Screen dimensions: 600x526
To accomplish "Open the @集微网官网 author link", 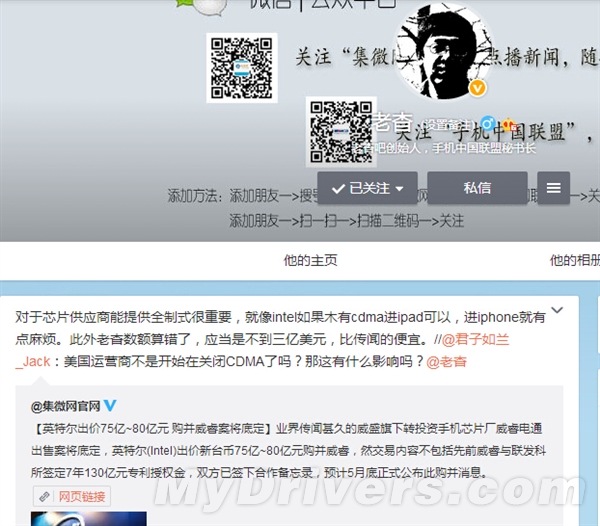I will pyautogui.click(x=65, y=406).
